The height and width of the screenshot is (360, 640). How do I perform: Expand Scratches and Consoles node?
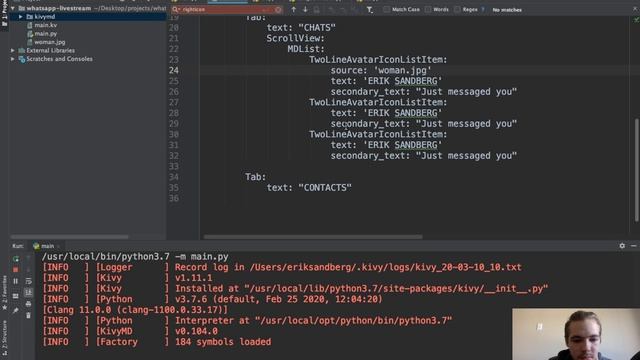(x=13, y=59)
